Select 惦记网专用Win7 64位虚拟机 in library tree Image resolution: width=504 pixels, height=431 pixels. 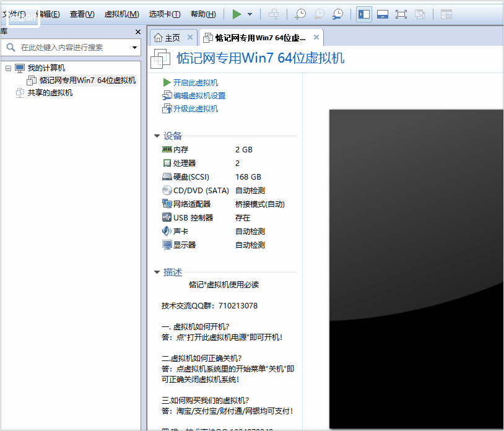click(x=87, y=80)
